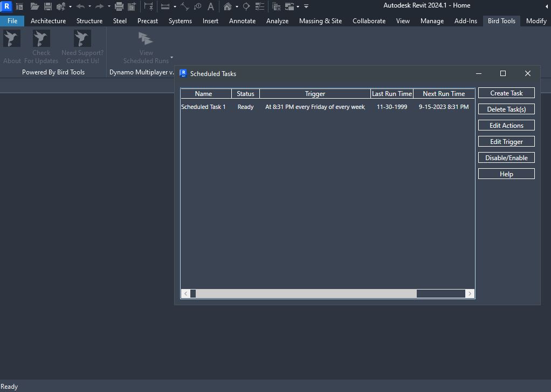This screenshot has width=551, height=392.
Task: Switch to the Add-Ins ribbon tab
Action: 466,20
